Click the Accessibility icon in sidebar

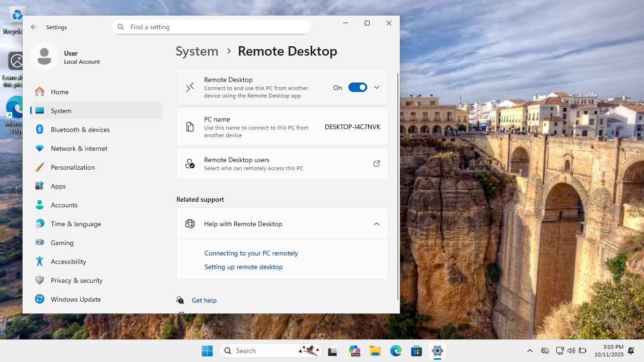[x=40, y=262]
